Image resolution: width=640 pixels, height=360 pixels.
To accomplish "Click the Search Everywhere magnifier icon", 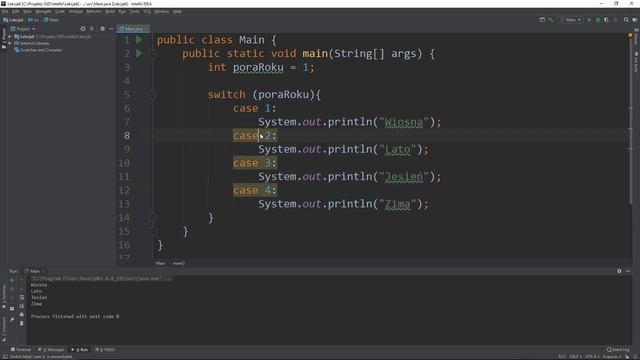I will [626, 20].
